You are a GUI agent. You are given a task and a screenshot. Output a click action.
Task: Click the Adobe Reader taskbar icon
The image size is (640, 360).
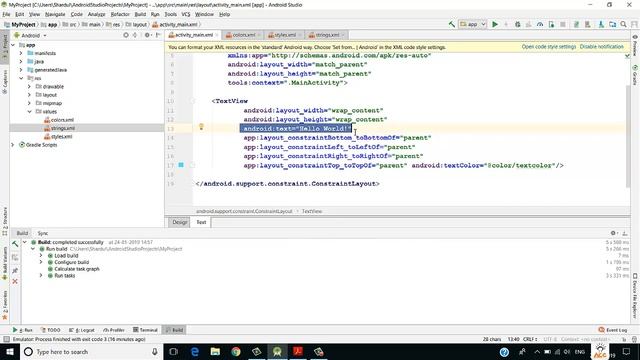(298, 351)
